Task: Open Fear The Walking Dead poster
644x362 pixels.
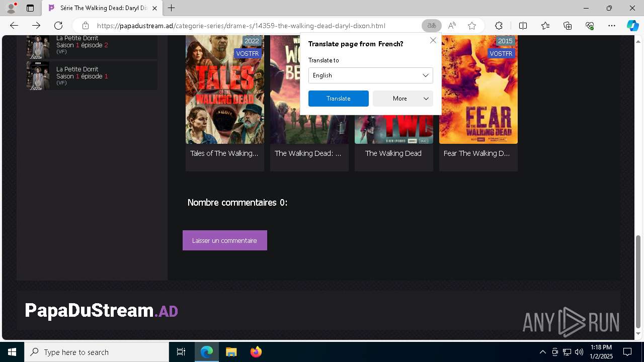Action: coord(478,89)
